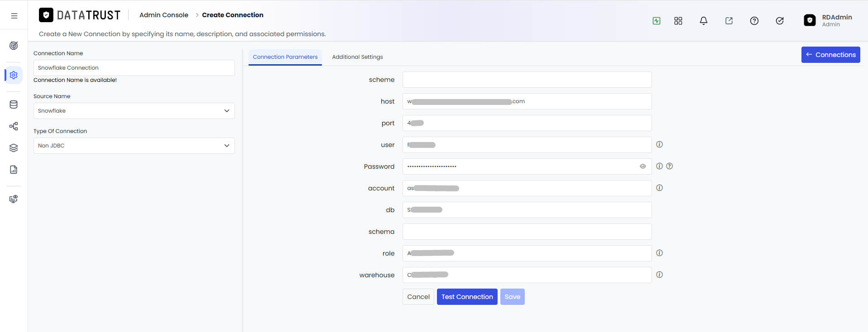Click the green activity pulse icon
This screenshot has width=868, height=332.
(x=657, y=21)
